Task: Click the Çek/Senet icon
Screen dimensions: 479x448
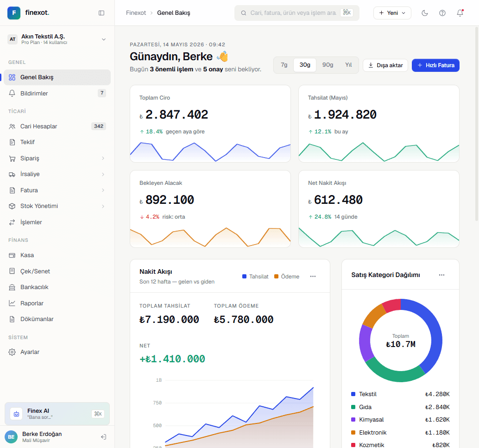Action: [12, 271]
